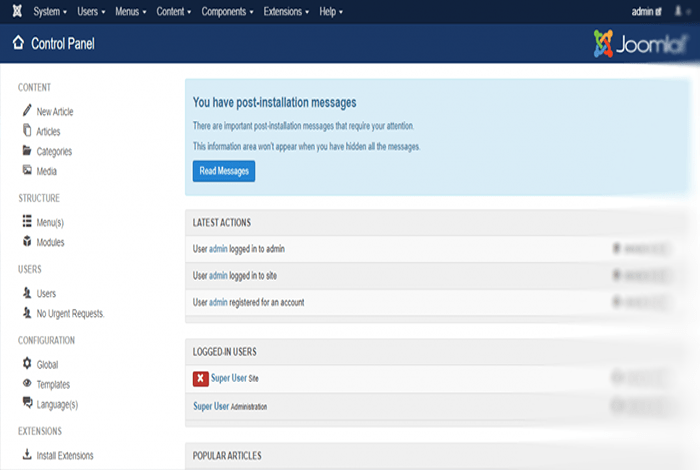Screen dimensions: 700x470
Task: Log out Super User with red X button
Action: (200, 379)
